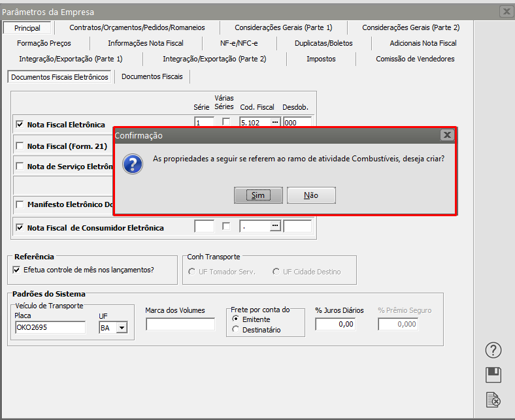Switch to the Impostos tab

321,59
